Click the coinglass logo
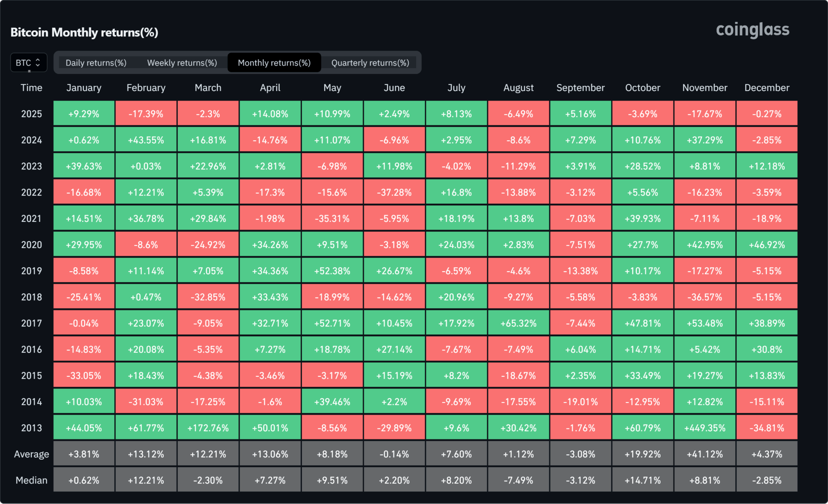This screenshot has width=828, height=504. [x=752, y=30]
